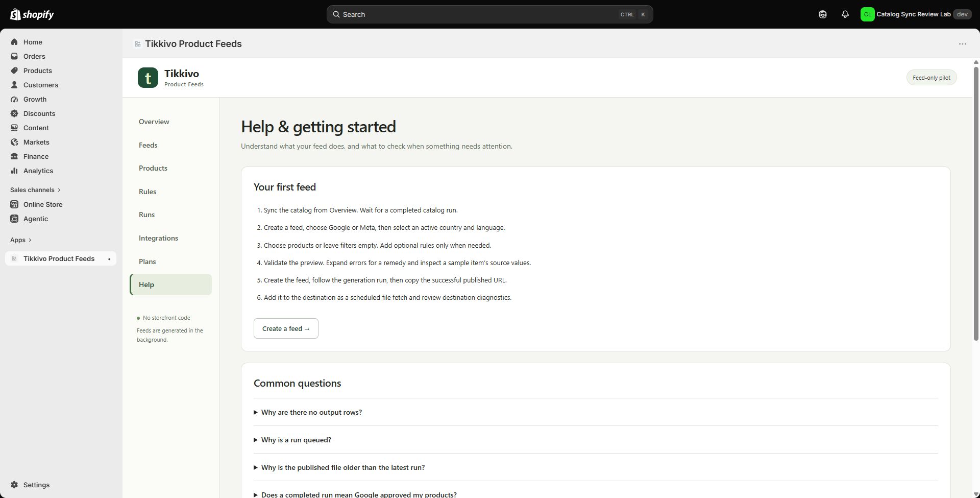Click the search magnifier icon

click(336, 14)
